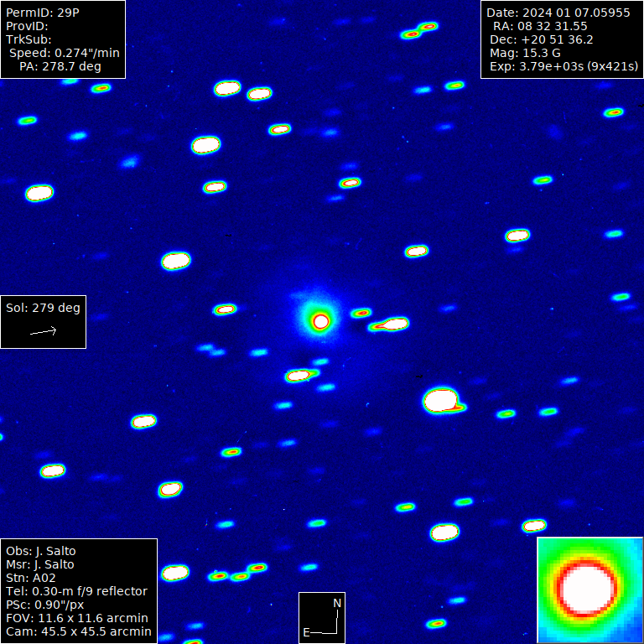Click the 'Exp: 3.79e+03s (9x421s)' text

(x=563, y=66)
